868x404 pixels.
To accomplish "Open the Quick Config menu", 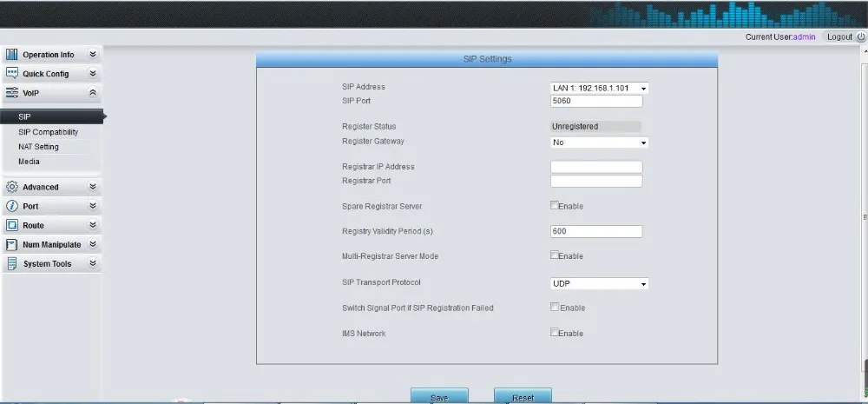I will pyautogui.click(x=51, y=73).
